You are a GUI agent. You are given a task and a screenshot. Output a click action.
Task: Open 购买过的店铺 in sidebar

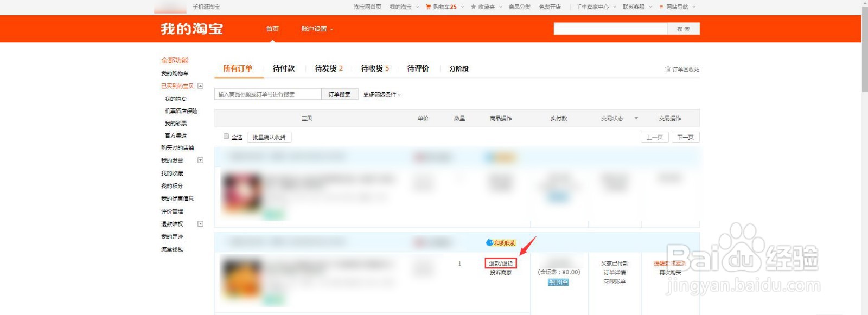[177, 148]
